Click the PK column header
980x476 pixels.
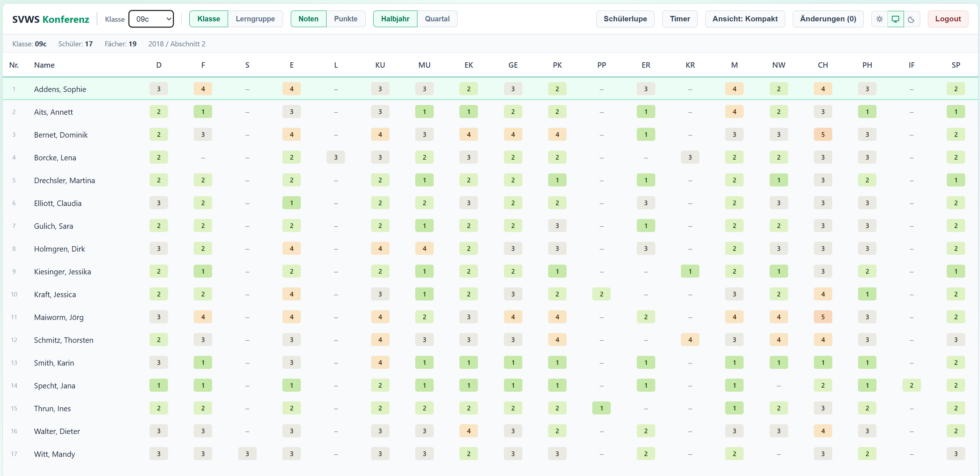pyautogui.click(x=557, y=65)
